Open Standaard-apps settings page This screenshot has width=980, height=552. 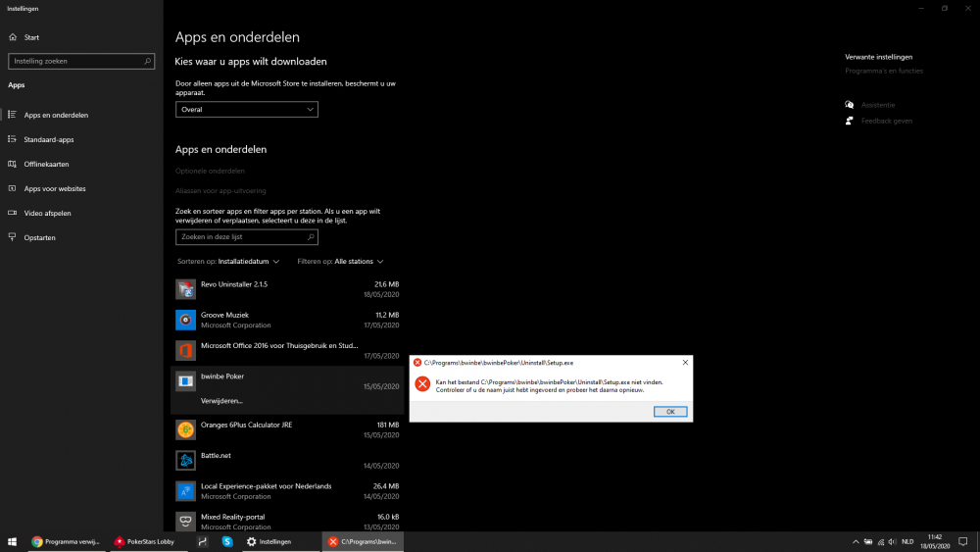tap(49, 139)
